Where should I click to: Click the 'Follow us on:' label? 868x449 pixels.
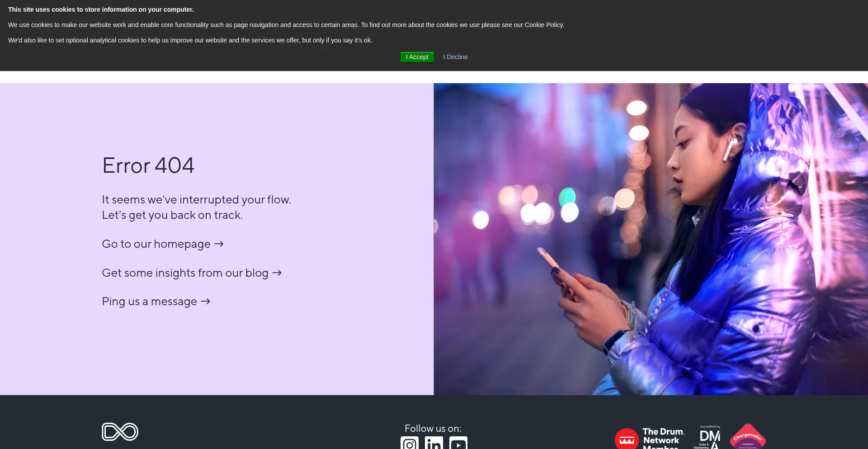click(433, 429)
